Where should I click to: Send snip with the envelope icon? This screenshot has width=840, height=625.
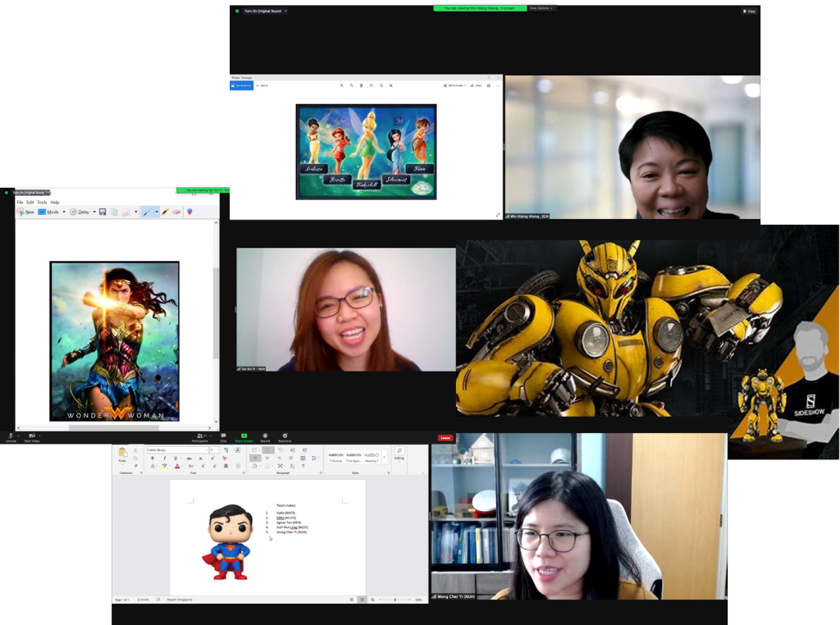coord(126,212)
